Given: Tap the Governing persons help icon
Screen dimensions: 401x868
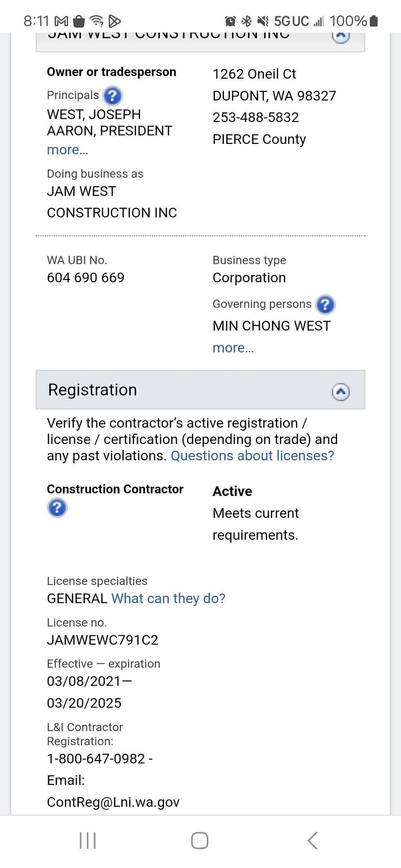Looking at the screenshot, I should [325, 304].
